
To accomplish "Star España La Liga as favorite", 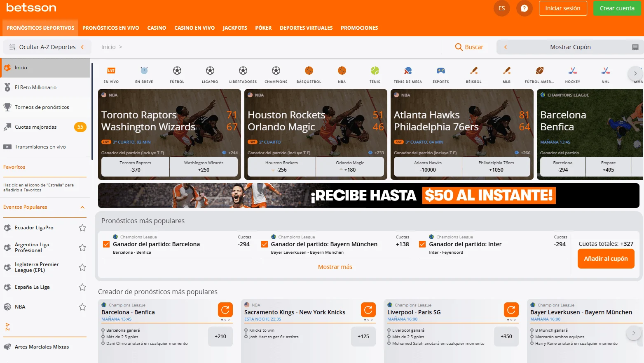I will pyautogui.click(x=82, y=287).
